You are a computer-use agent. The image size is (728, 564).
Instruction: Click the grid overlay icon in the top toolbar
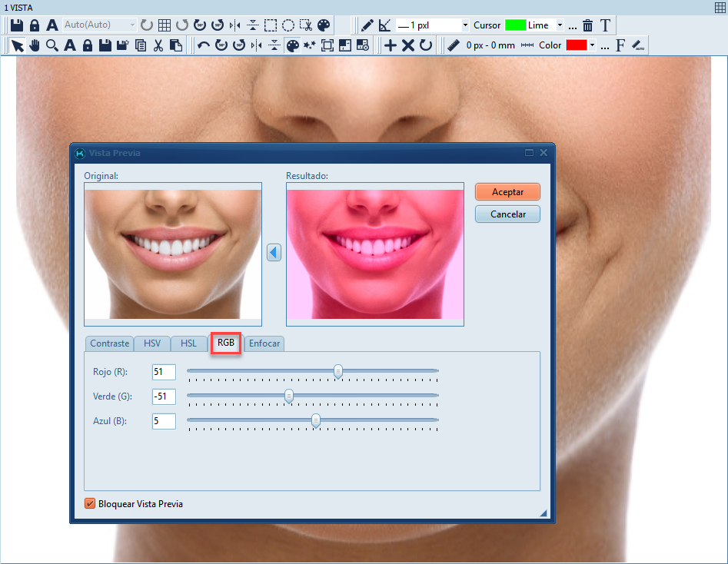pyautogui.click(x=164, y=25)
